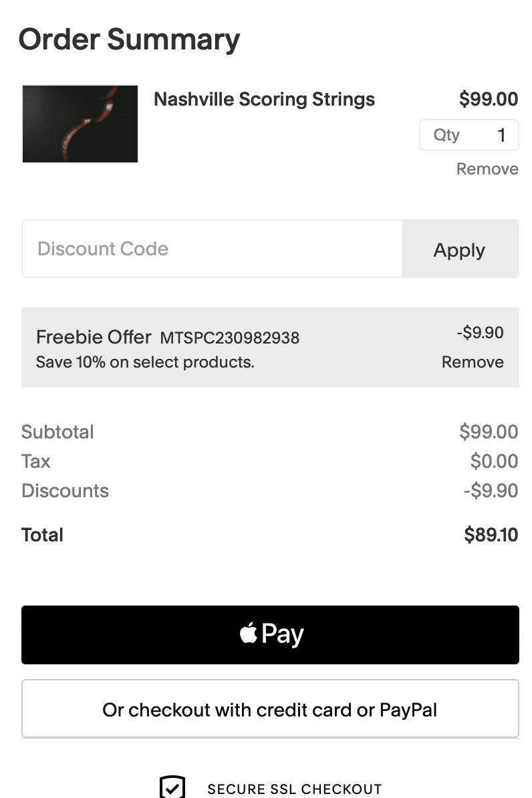Click the Total amount $89.10

click(x=491, y=535)
